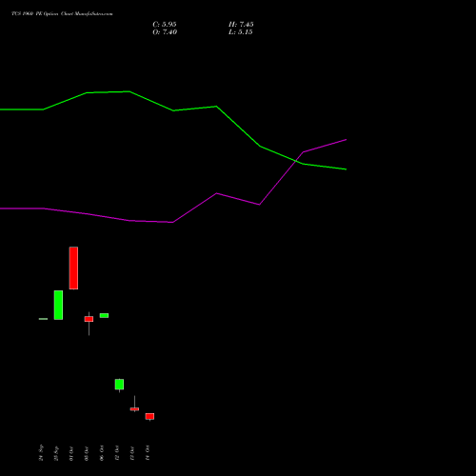Click the green indicator line

click(x=173, y=110)
